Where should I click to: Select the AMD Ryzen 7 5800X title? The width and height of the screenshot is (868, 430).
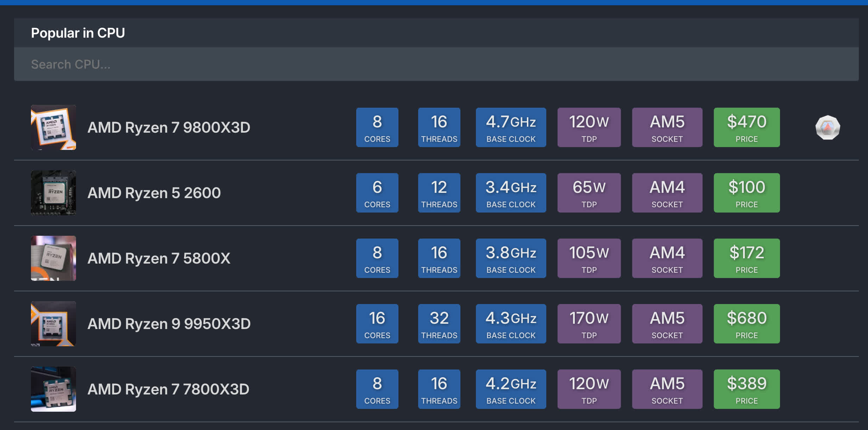click(159, 258)
